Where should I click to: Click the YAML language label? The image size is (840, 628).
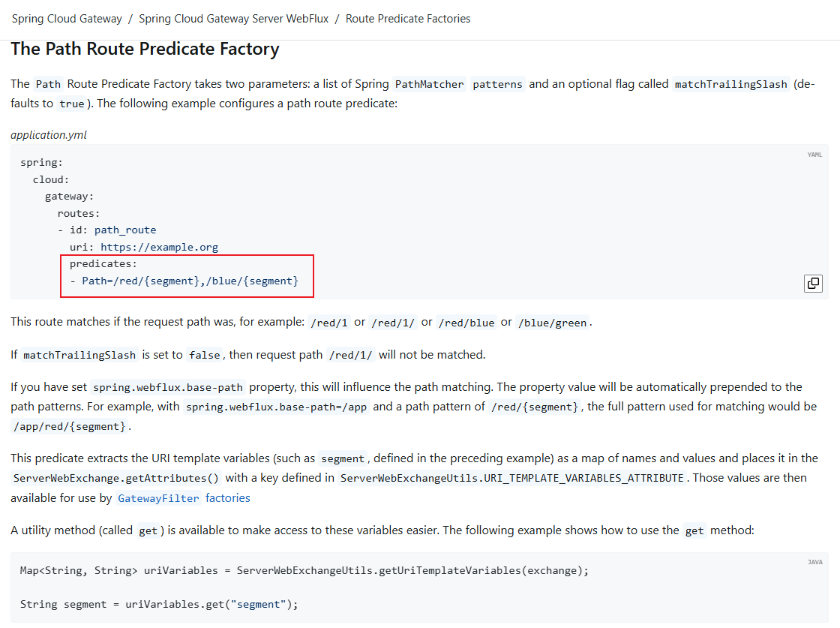point(814,155)
